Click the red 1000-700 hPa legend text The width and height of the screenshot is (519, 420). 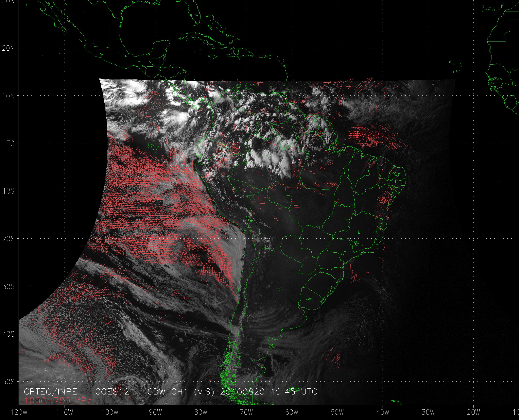(x=58, y=401)
